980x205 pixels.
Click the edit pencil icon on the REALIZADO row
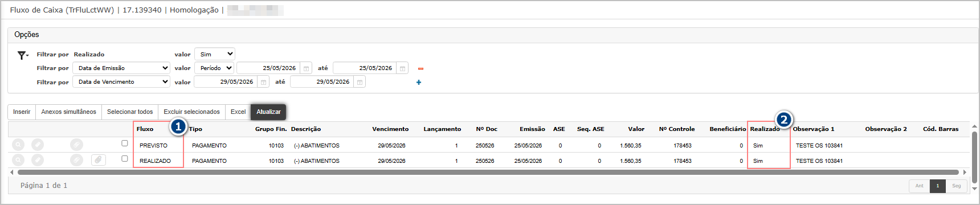38,161
